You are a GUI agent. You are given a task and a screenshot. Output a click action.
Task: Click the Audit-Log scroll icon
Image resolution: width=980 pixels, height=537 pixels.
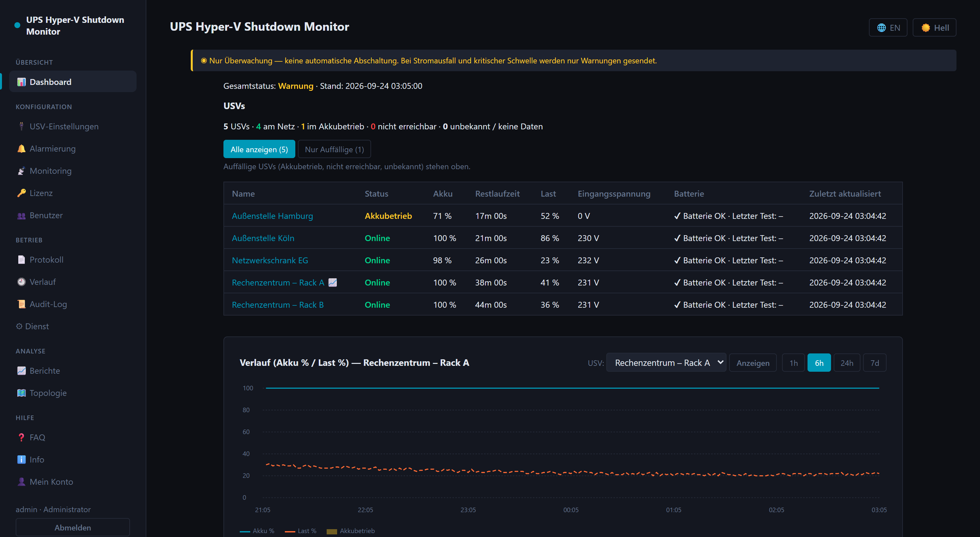[21, 304]
